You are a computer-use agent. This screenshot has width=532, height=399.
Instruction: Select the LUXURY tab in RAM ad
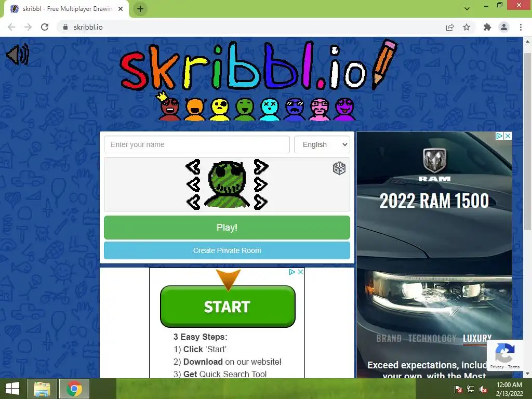[477, 338]
